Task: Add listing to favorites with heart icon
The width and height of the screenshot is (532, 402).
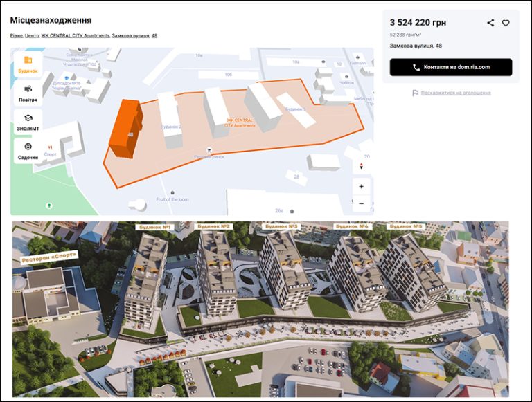Action: tap(506, 23)
